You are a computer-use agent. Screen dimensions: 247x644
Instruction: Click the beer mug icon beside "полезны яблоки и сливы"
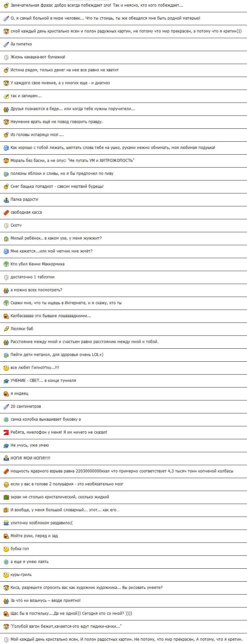pyautogui.click(x=6, y=174)
